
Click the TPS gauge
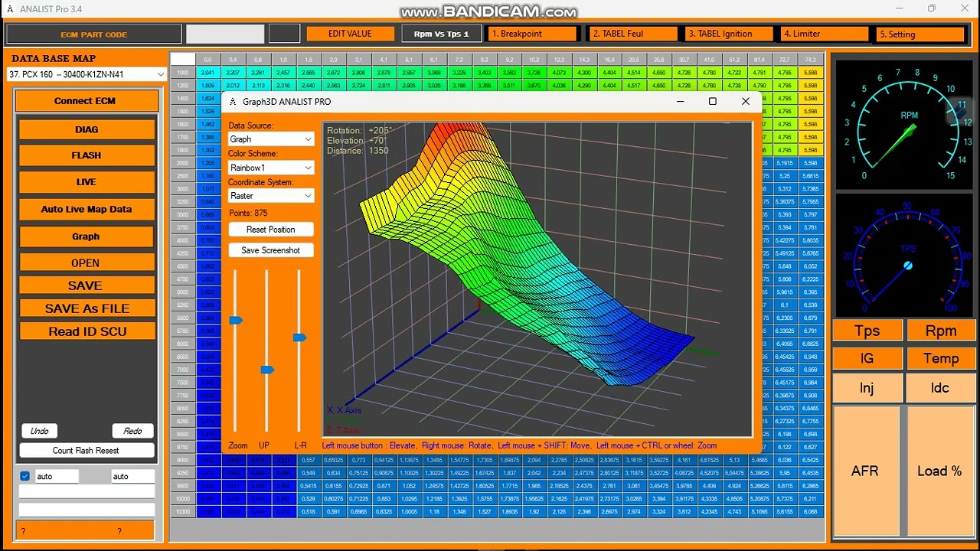(x=905, y=255)
